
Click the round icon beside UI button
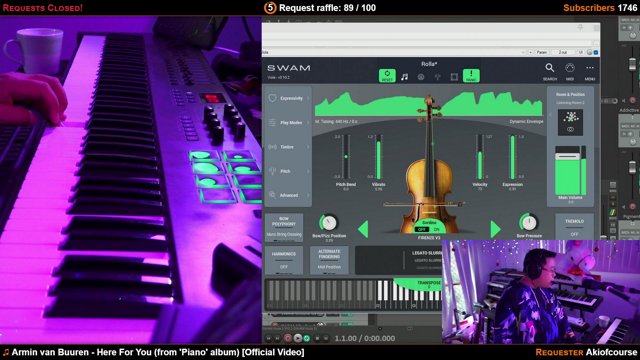(589, 52)
